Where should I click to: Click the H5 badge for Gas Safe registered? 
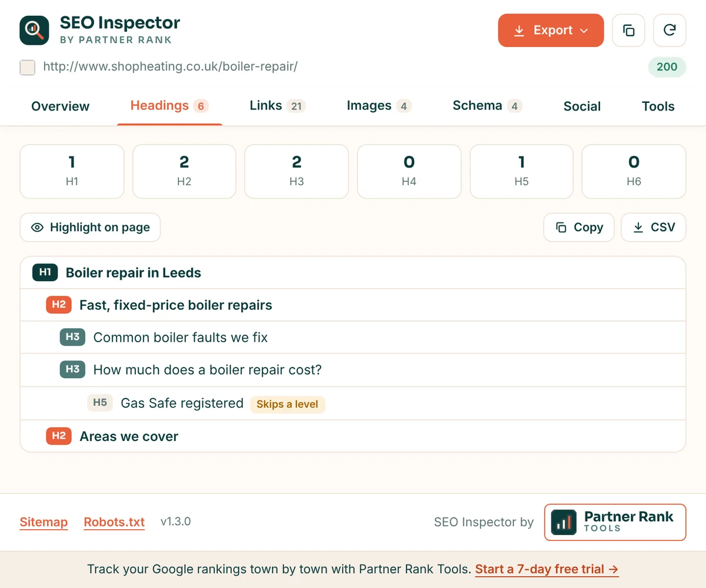100,403
